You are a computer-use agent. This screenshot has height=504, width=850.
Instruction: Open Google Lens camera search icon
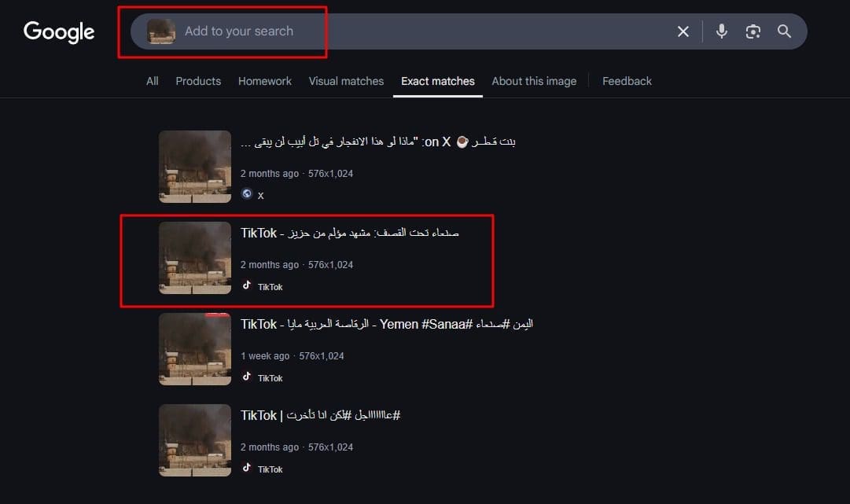coord(753,31)
